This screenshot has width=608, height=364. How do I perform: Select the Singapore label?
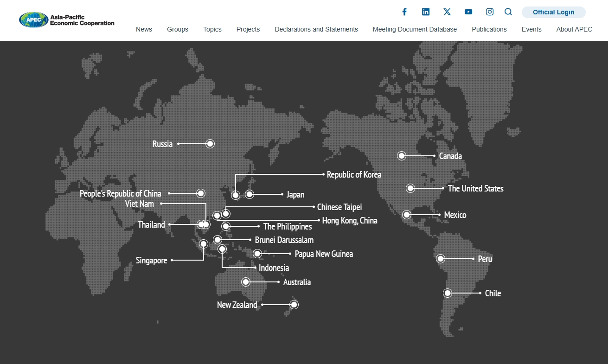(151, 261)
